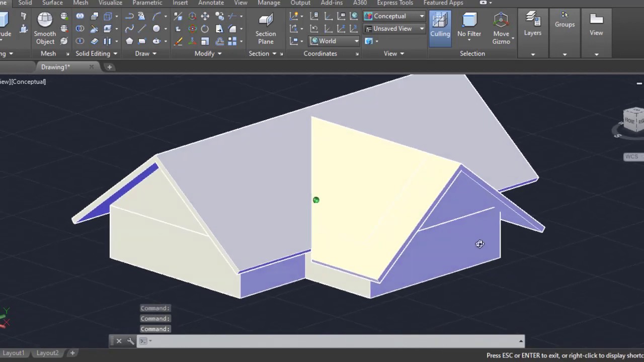
Task: Switch to the Mesh ribbon tab
Action: click(80, 3)
